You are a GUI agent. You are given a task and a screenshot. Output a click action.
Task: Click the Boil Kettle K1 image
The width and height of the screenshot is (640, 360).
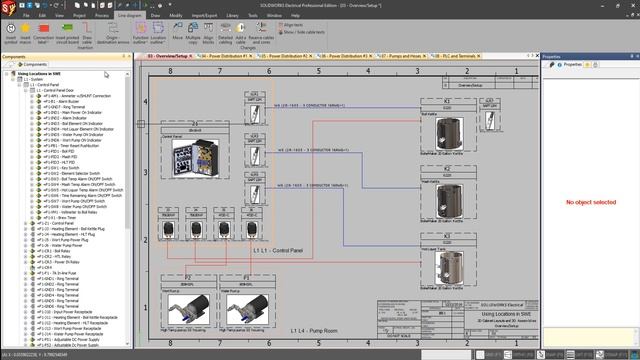(449, 133)
